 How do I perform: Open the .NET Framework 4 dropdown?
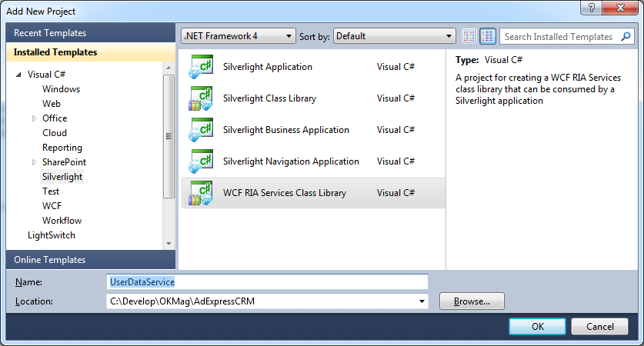click(239, 36)
